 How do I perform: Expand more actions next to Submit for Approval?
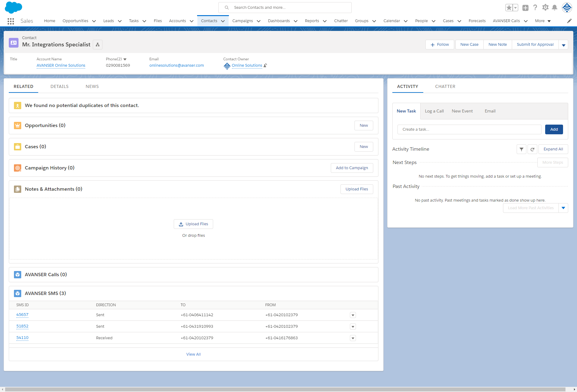(563, 45)
